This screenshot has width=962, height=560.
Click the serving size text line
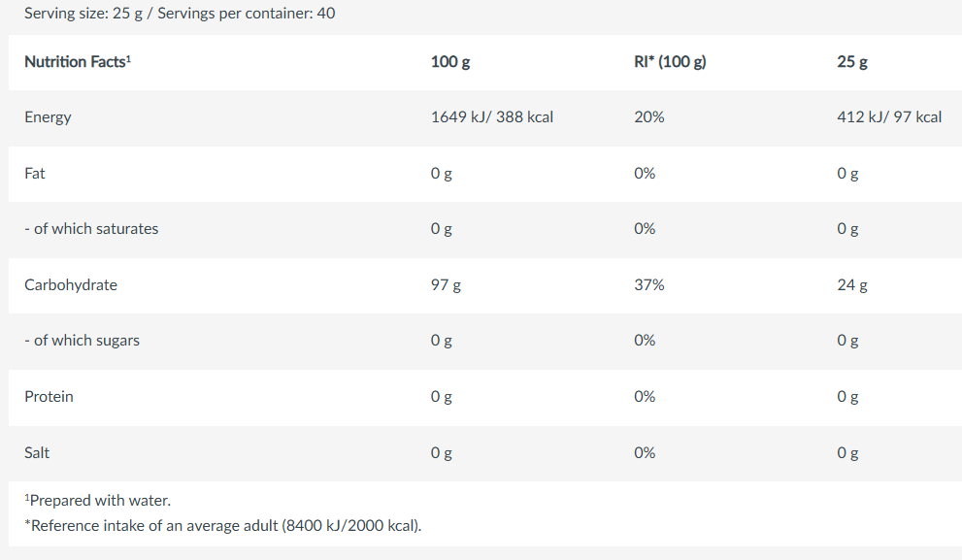pyautogui.click(x=180, y=14)
